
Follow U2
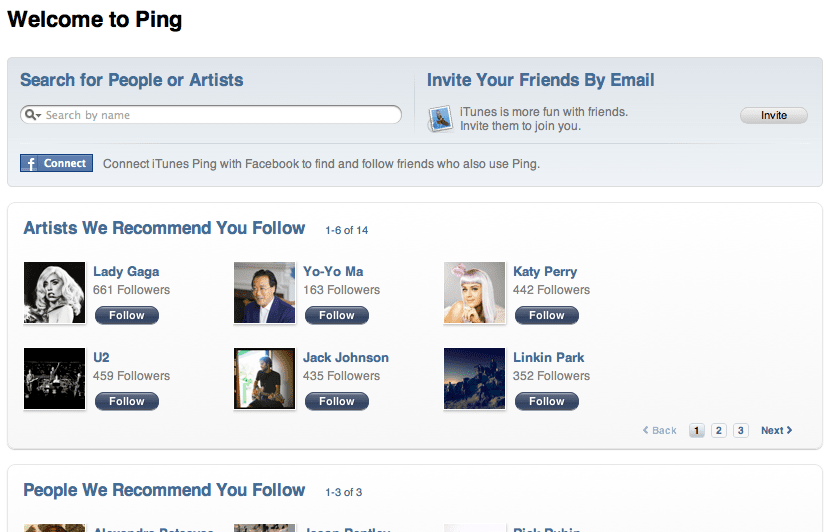tap(127, 402)
